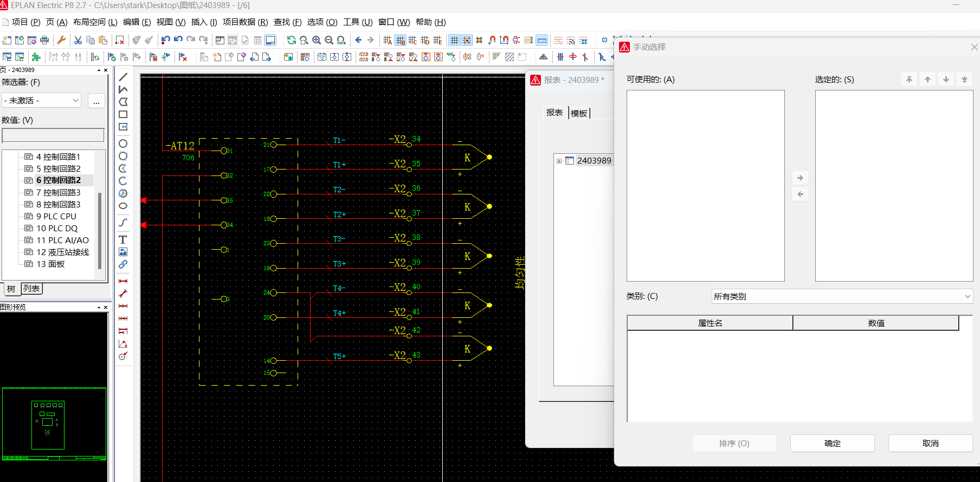The image size is (980, 482).
Task: Click the Redraw refresh icon
Action: click(291, 40)
